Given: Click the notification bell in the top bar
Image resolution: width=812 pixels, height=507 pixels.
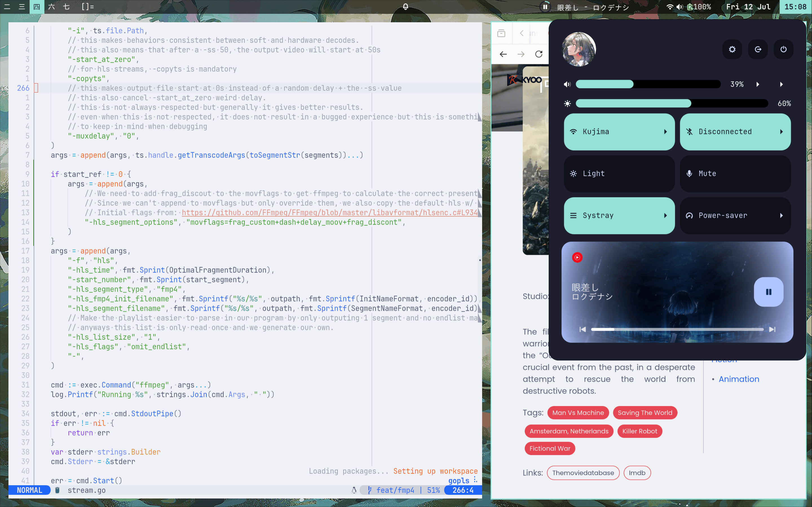Looking at the screenshot, I should click(x=405, y=7).
